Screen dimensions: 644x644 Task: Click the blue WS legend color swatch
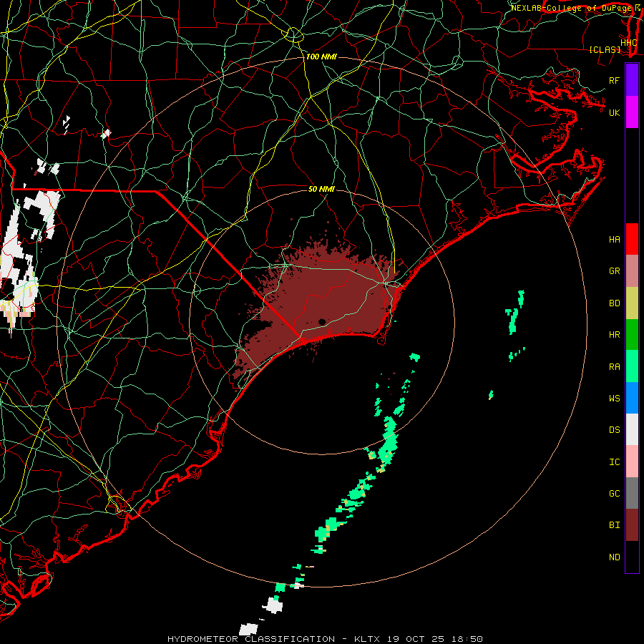tap(632, 398)
